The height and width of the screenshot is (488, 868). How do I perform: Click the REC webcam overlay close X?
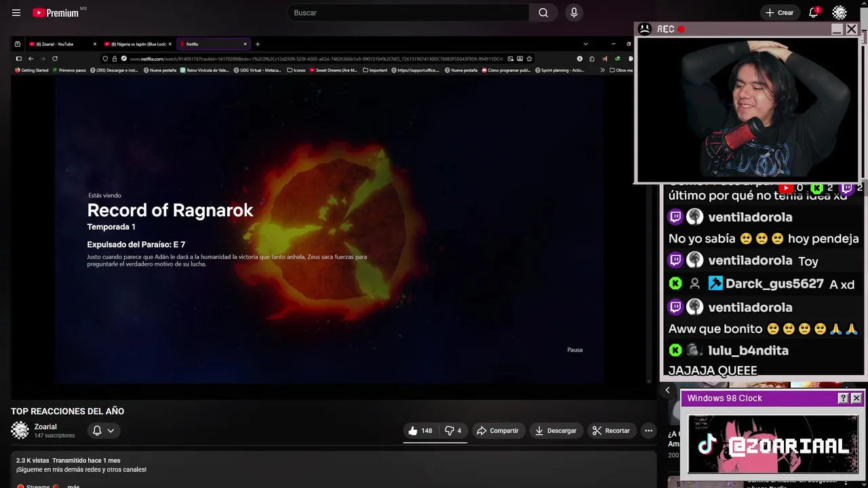click(x=852, y=29)
